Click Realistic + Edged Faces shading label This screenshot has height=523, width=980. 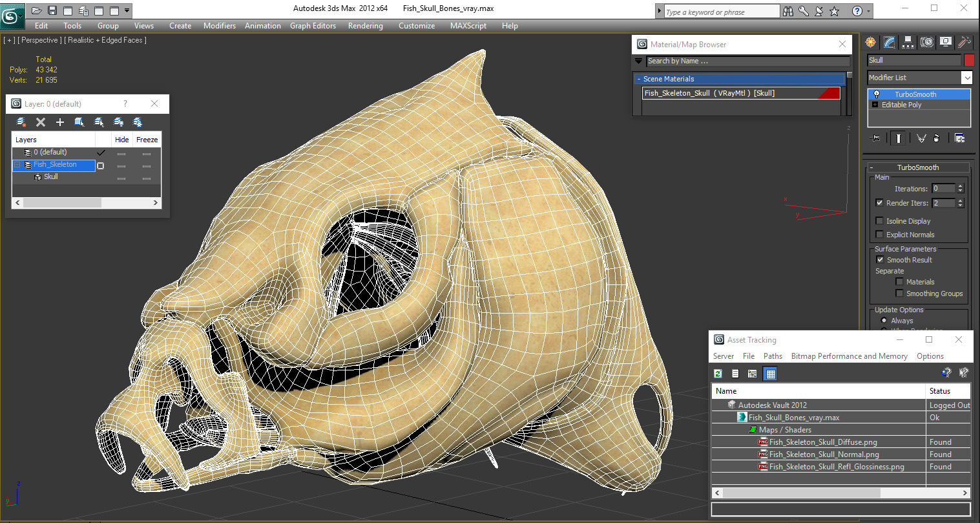(105, 40)
